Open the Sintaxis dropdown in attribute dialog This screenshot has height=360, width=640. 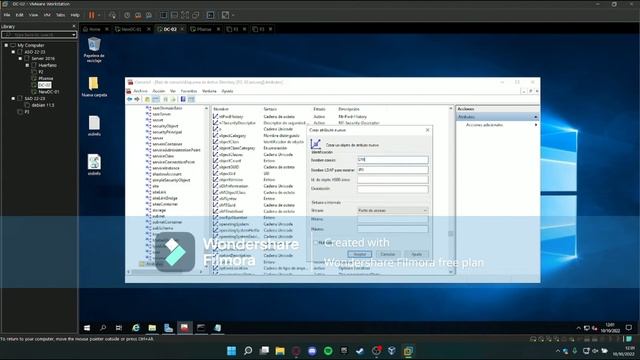point(393,210)
